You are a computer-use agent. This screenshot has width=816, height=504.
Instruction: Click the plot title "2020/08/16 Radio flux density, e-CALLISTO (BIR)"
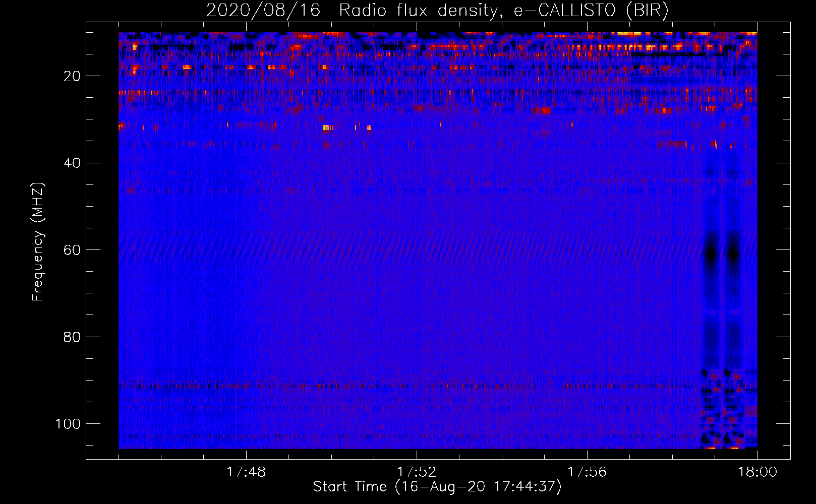[x=437, y=11]
